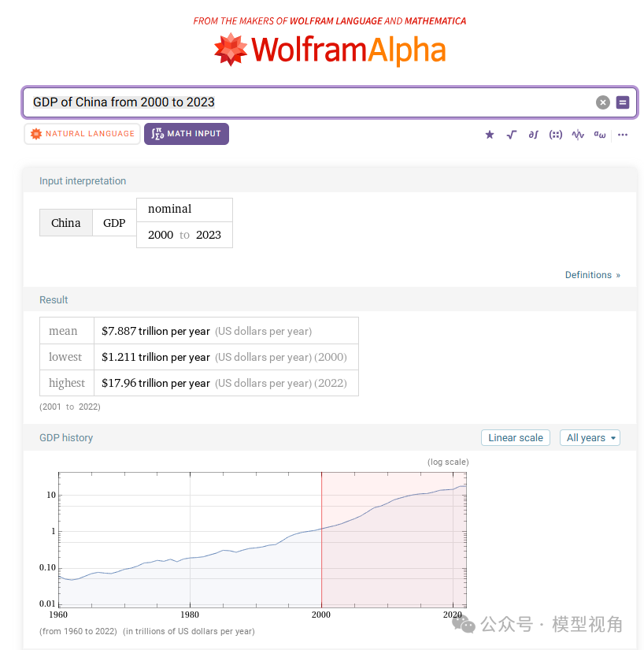Clear the query with the X icon

coord(602,102)
